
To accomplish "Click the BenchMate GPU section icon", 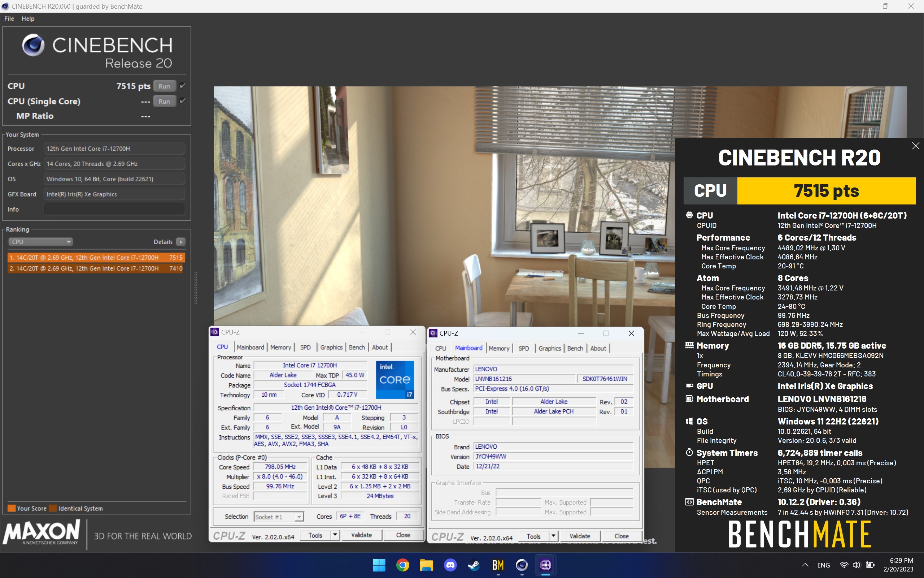I will point(689,386).
